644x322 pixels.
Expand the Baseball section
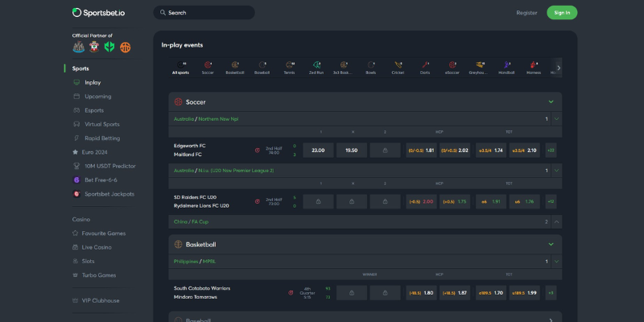(x=551, y=320)
